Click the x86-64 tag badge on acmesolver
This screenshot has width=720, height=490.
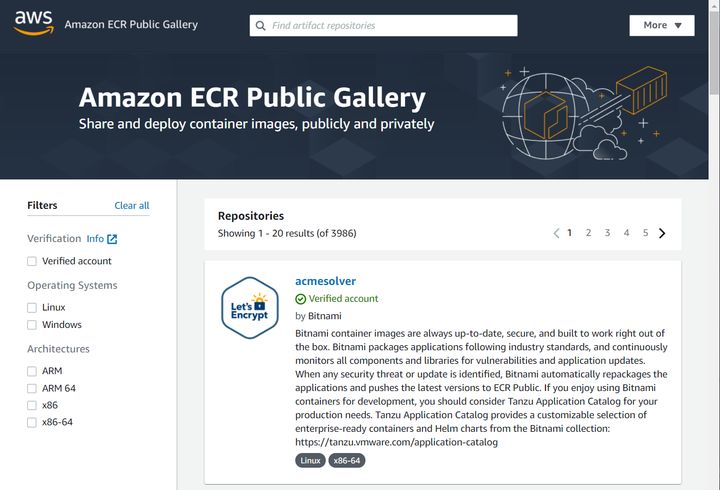click(347, 461)
